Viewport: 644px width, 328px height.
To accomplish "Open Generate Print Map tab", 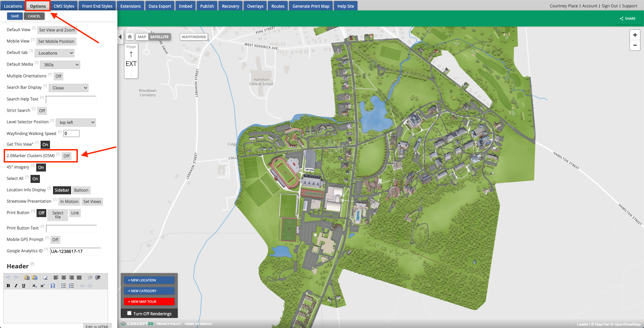I will pyautogui.click(x=311, y=6).
